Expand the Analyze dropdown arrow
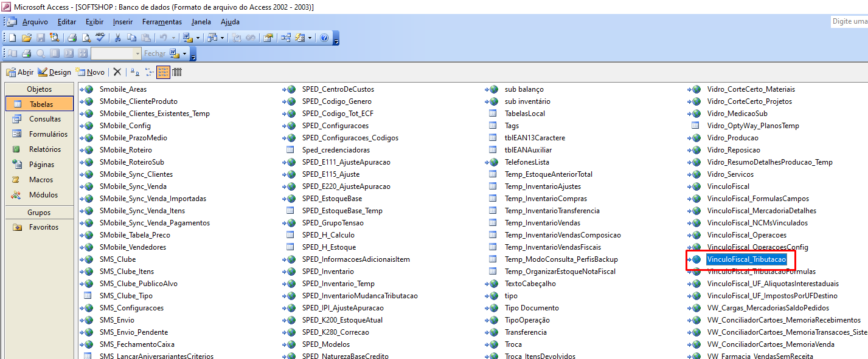Screen dimensions: 868x359 click(223, 38)
